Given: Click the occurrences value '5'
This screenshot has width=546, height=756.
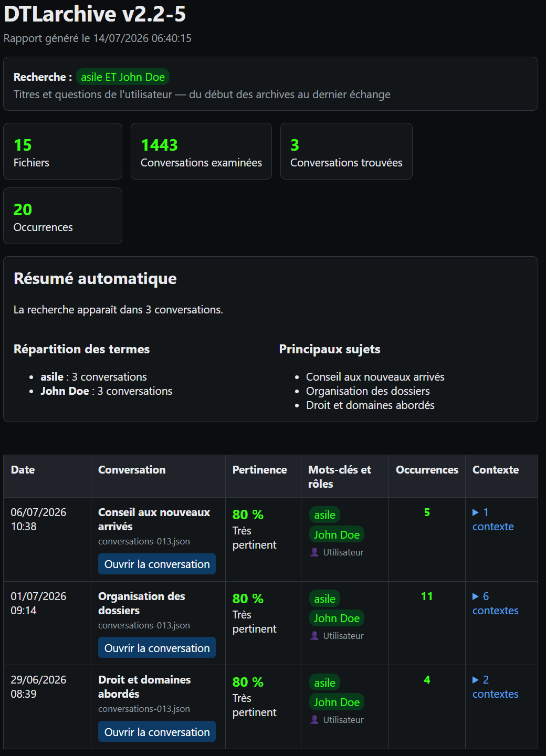Looking at the screenshot, I should pos(427,512).
